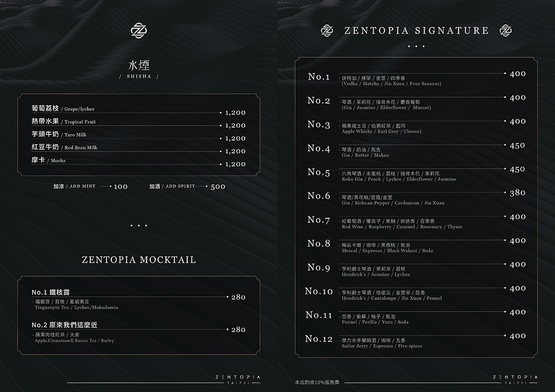The height and width of the screenshot is (392, 555).
Task: Select No.5 Roku Gin Peach cocktail
Action: tap(417, 174)
